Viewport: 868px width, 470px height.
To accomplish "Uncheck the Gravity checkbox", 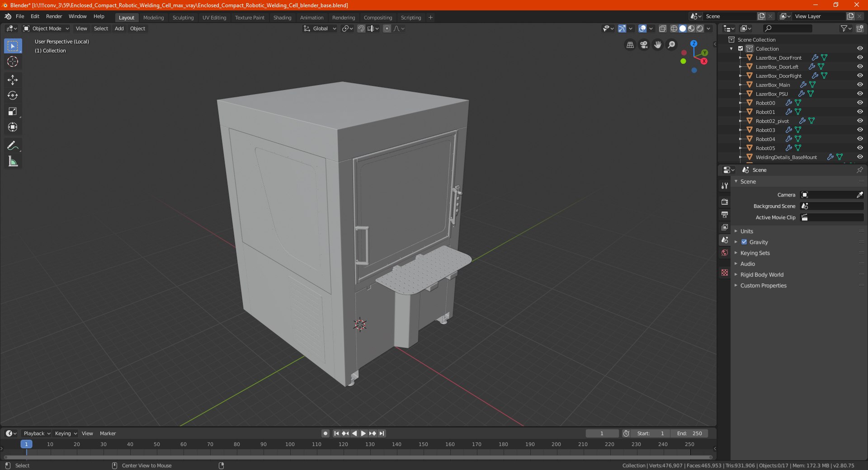I will (744, 242).
